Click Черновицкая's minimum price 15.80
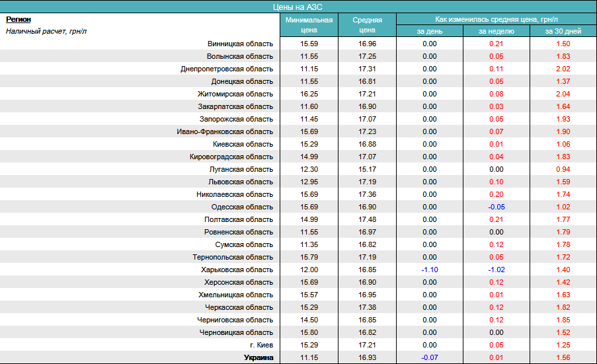Screen dimensions: 597x364 [x=309, y=332]
